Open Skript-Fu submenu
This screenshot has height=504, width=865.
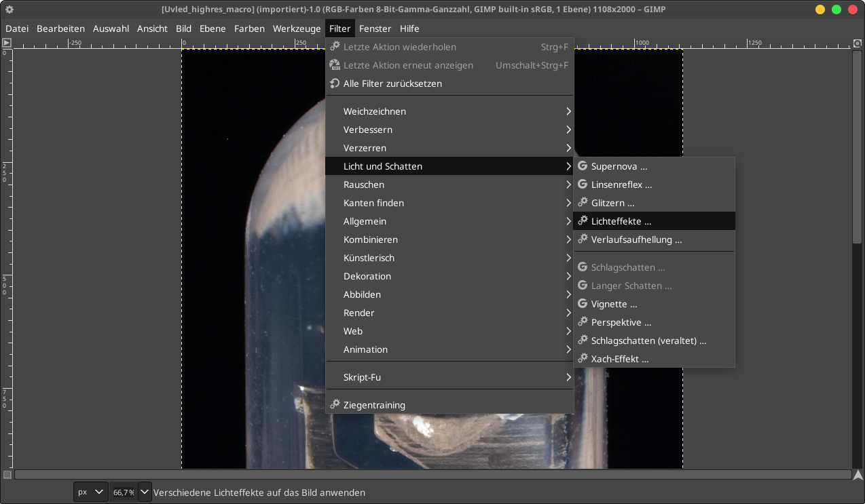click(x=449, y=377)
